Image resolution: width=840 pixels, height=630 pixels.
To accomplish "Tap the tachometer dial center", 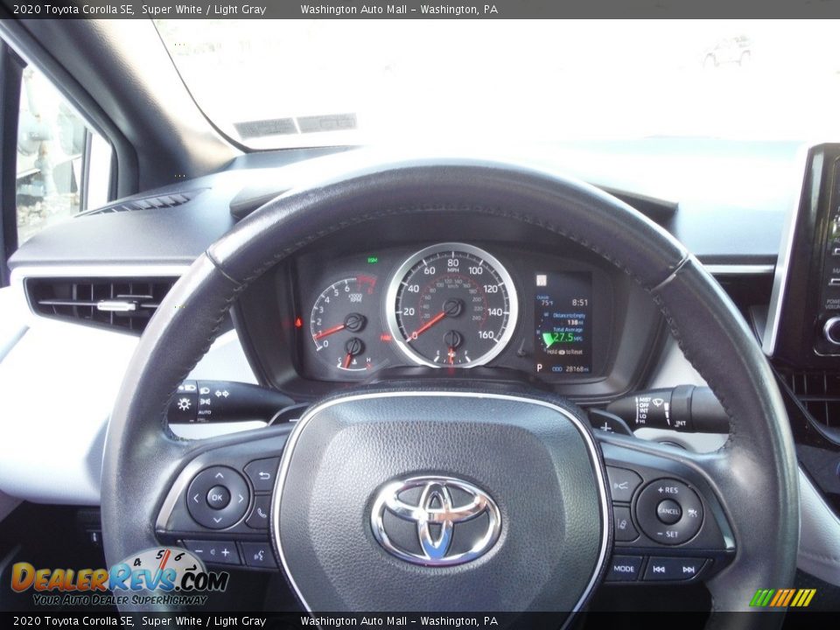I will 354,322.
